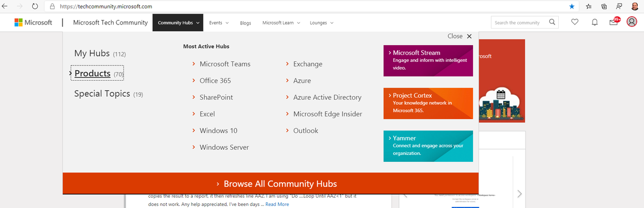
Task: Open the Windows 10 hub
Action: tap(219, 131)
